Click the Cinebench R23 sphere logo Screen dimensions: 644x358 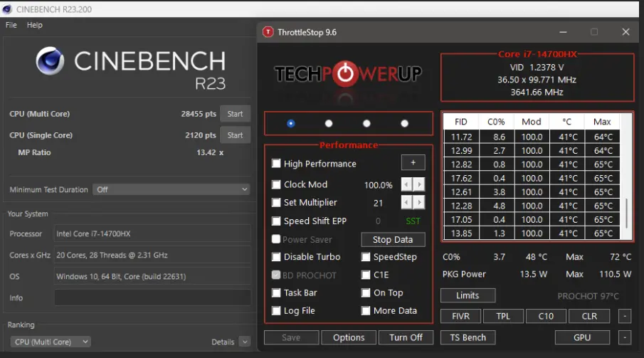(x=50, y=60)
